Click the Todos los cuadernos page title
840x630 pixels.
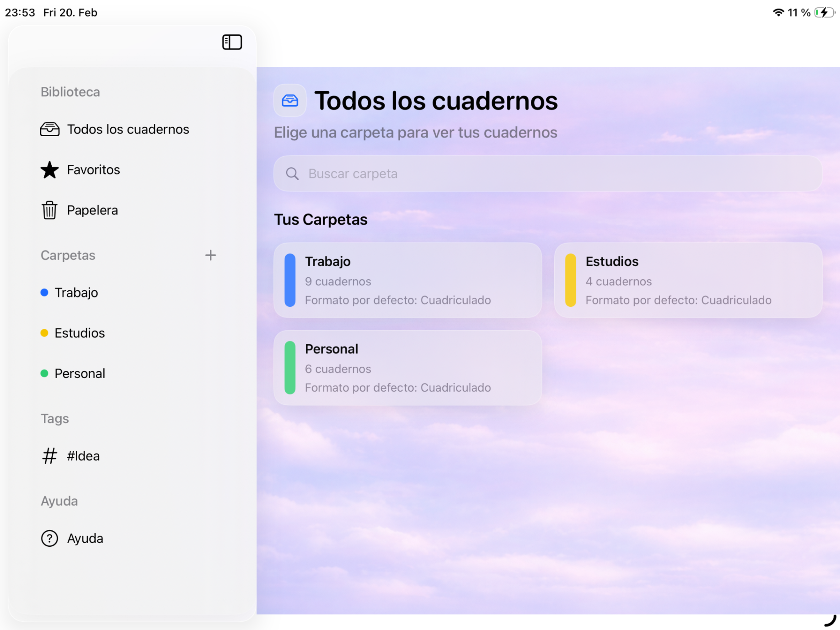(436, 101)
